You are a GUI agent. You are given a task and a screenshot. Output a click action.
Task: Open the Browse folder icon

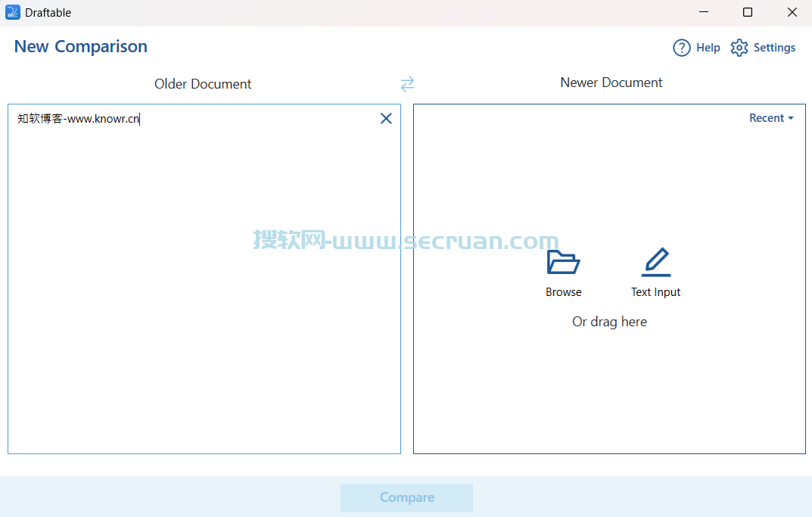564,262
